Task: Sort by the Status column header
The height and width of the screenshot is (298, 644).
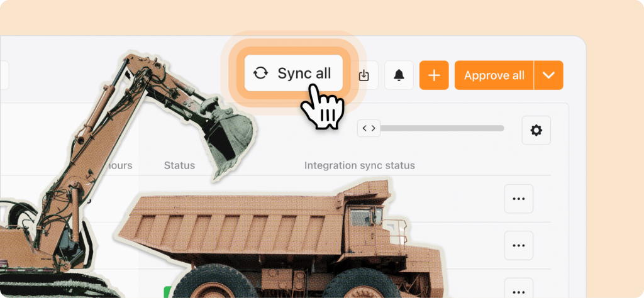Action: [x=179, y=165]
